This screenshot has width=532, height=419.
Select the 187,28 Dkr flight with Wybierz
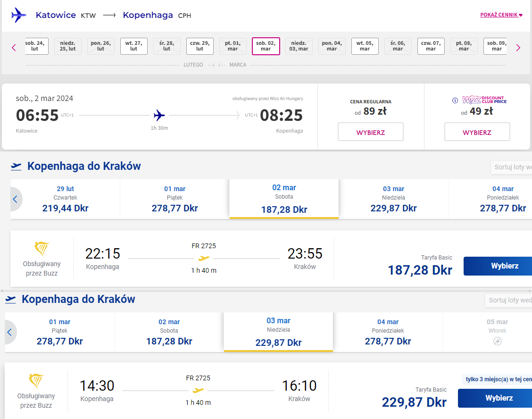[498, 266]
